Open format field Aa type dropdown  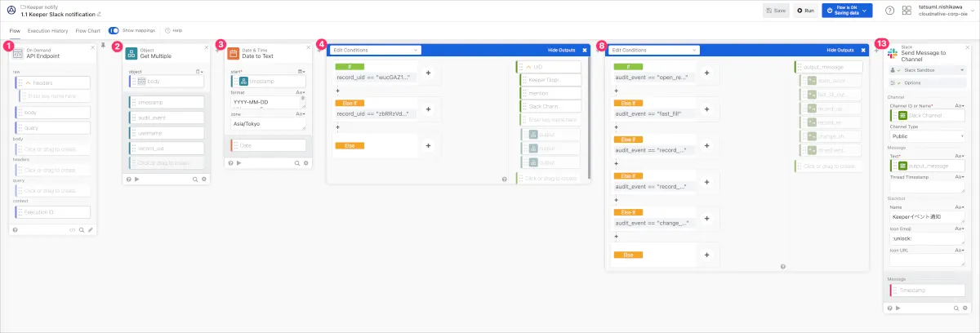point(301,92)
